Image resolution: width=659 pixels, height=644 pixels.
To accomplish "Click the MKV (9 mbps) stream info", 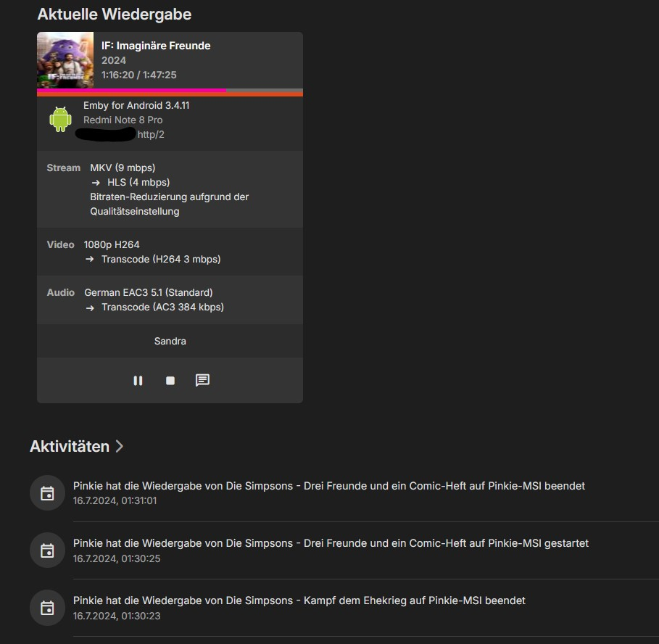I will (x=123, y=168).
